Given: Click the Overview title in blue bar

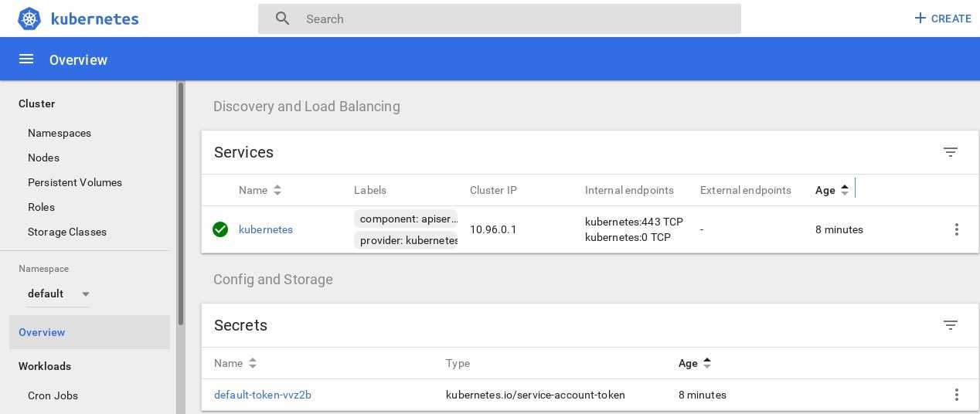Looking at the screenshot, I should click(78, 59).
